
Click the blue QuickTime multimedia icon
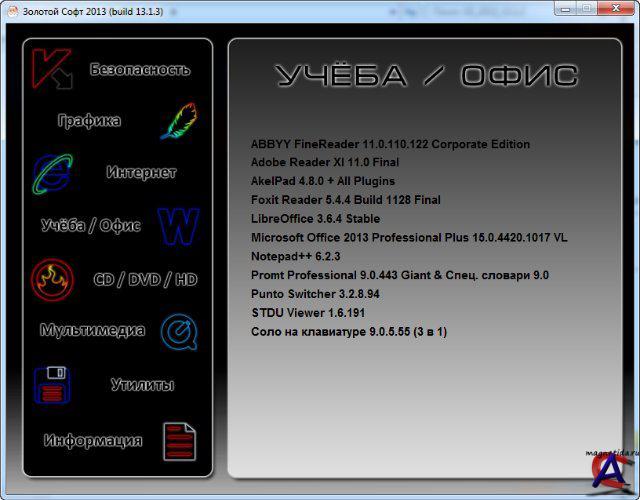coord(178,330)
